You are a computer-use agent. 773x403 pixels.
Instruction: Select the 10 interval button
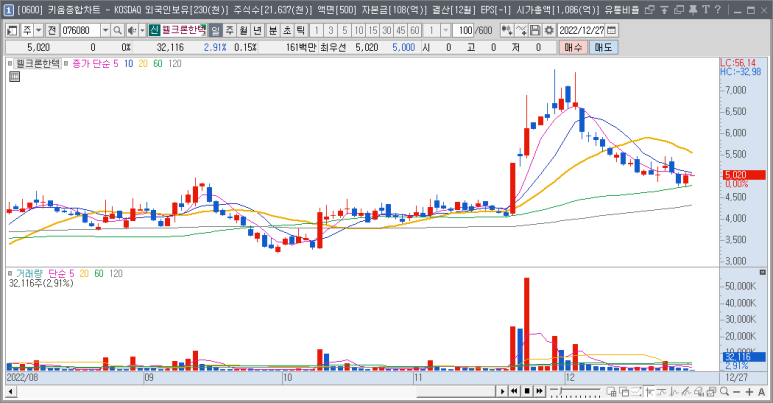click(358, 31)
